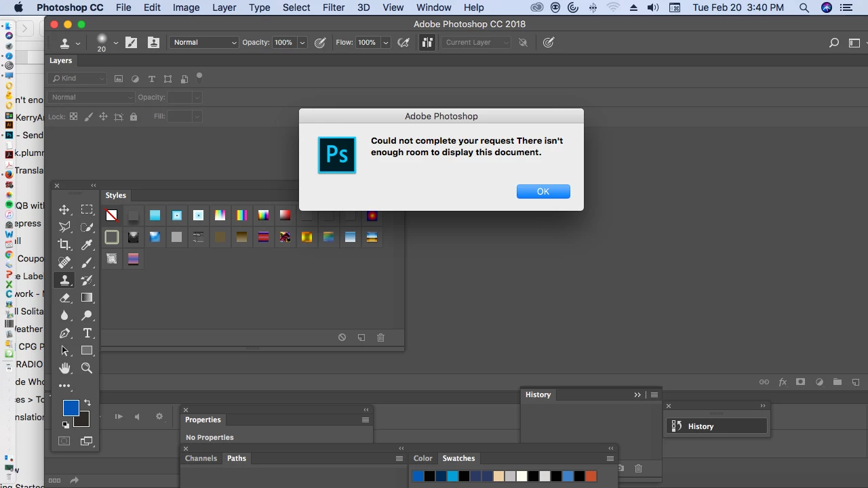
Task: Select the Path Selection tool
Action: [64, 351]
